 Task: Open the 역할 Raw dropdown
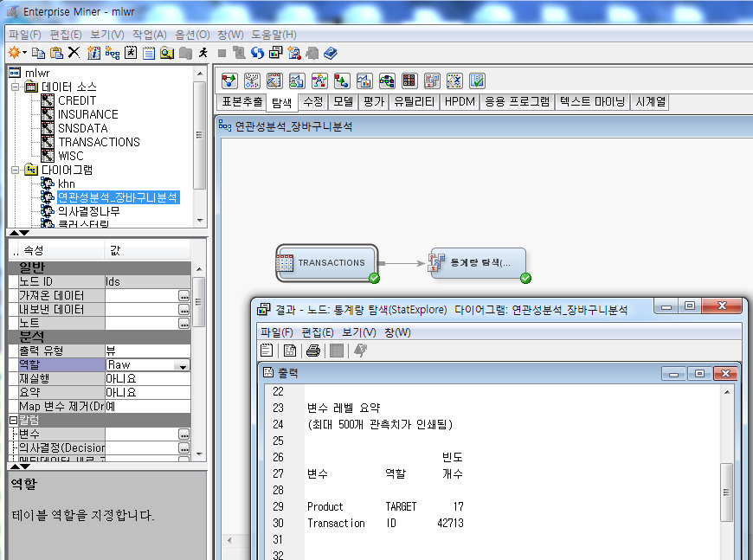pos(183,365)
